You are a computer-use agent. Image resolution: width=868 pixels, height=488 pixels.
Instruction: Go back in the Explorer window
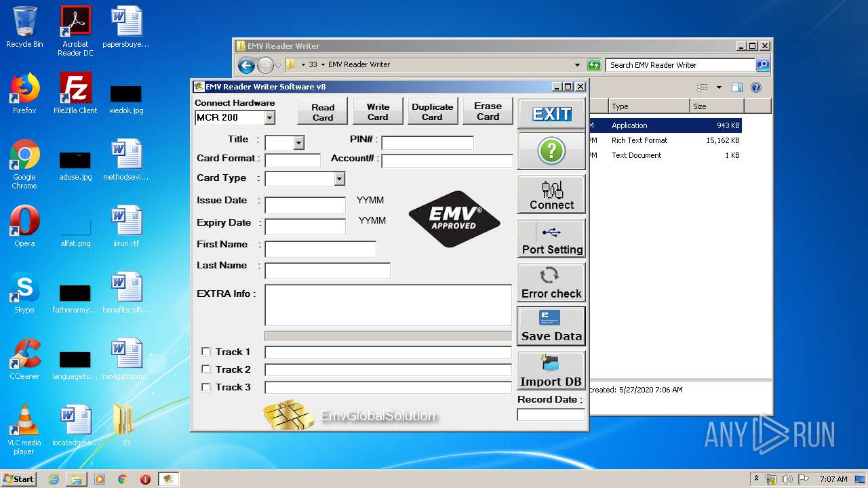[x=246, y=65]
